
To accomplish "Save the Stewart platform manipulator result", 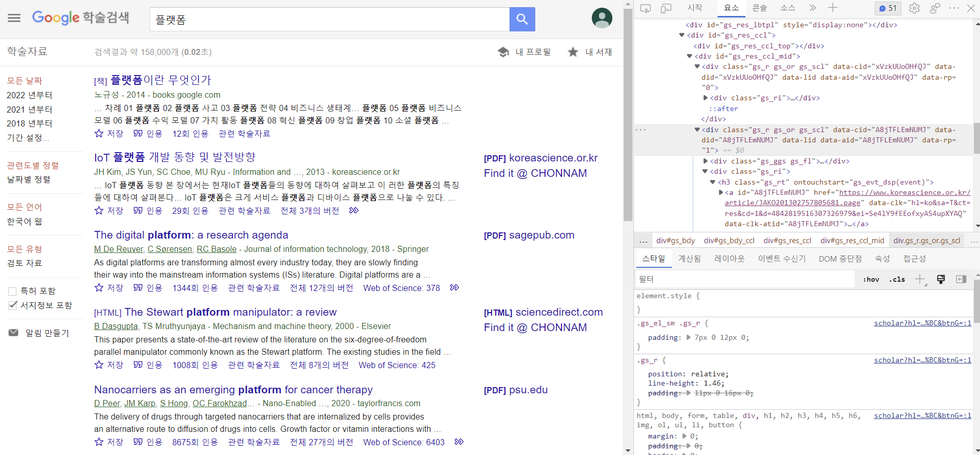I will click(x=109, y=365).
